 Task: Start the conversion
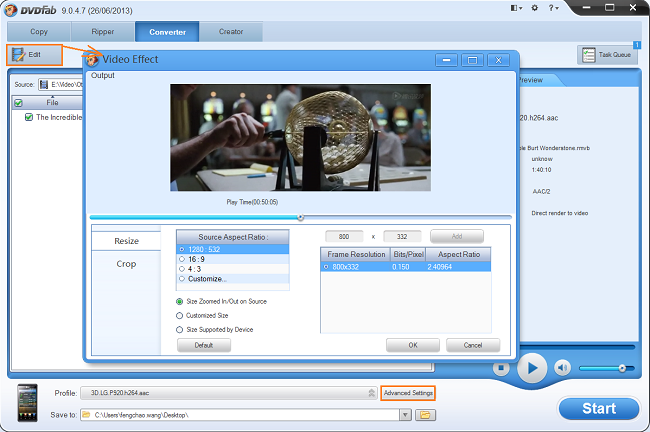point(599,409)
